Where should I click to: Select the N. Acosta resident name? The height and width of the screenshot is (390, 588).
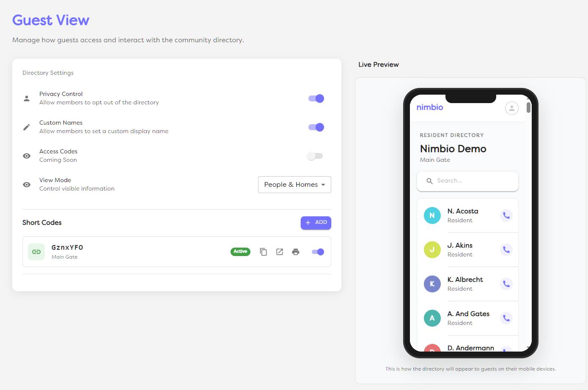463,211
